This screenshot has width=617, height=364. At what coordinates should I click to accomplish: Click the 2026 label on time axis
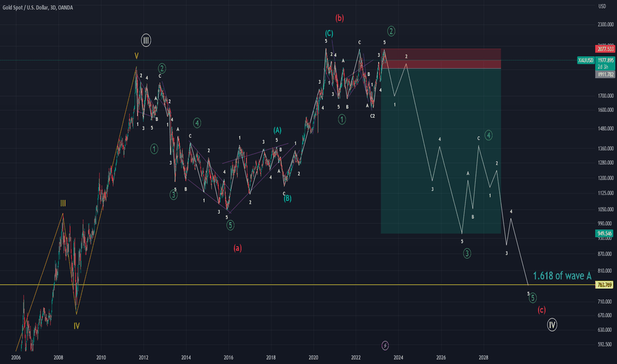tap(441, 357)
